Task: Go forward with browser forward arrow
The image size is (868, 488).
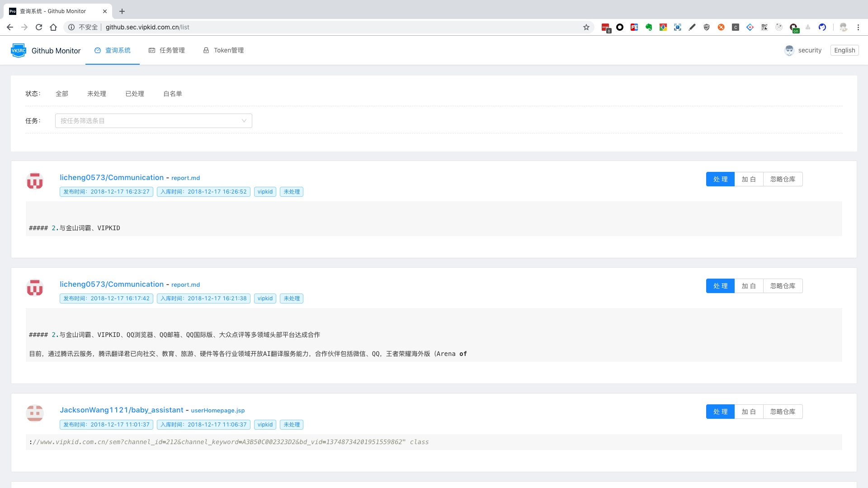Action: (24, 27)
